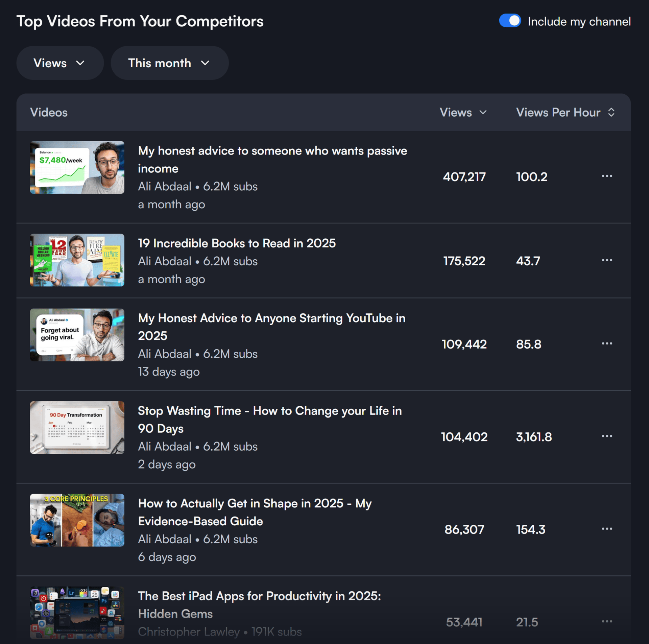Open title How to Actually Get in Shape
This screenshot has height=644, width=649.
[255, 512]
